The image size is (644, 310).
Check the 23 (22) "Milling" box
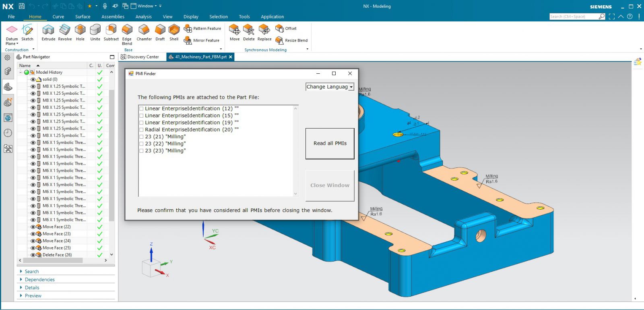[x=141, y=144]
